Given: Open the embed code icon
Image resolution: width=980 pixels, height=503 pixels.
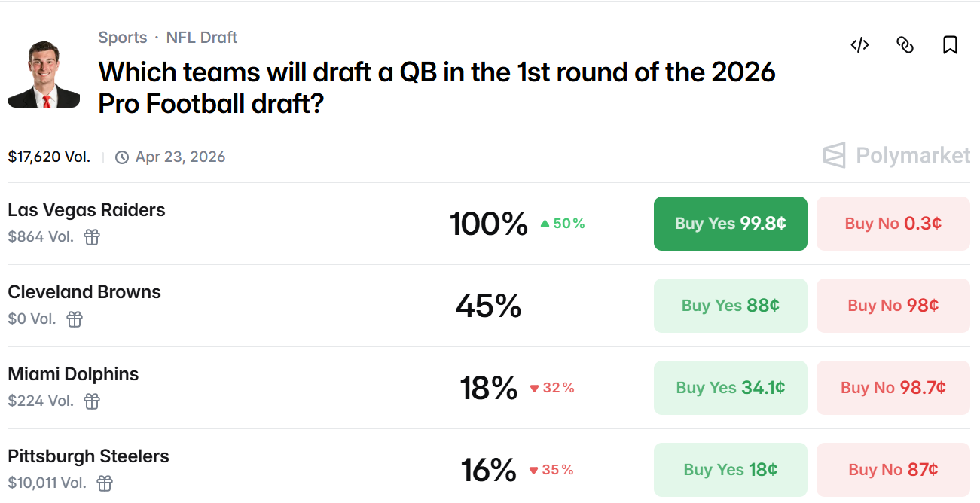Looking at the screenshot, I should click(859, 45).
